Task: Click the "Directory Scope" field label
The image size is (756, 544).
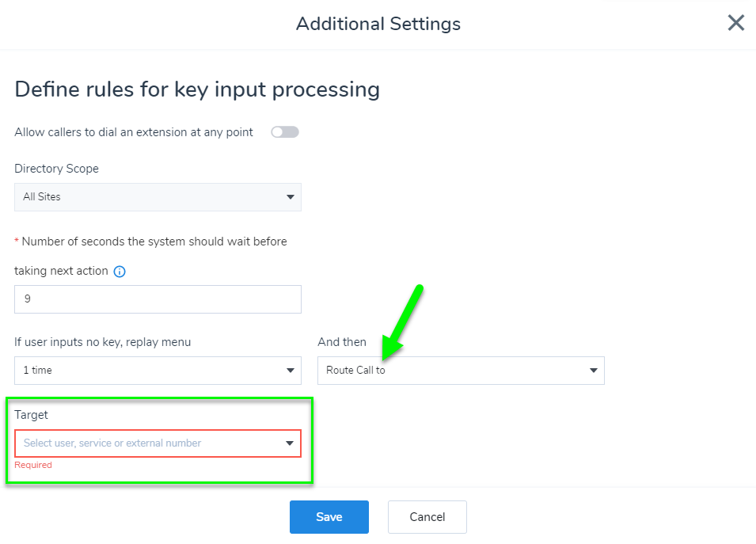Action: pos(56,169)
